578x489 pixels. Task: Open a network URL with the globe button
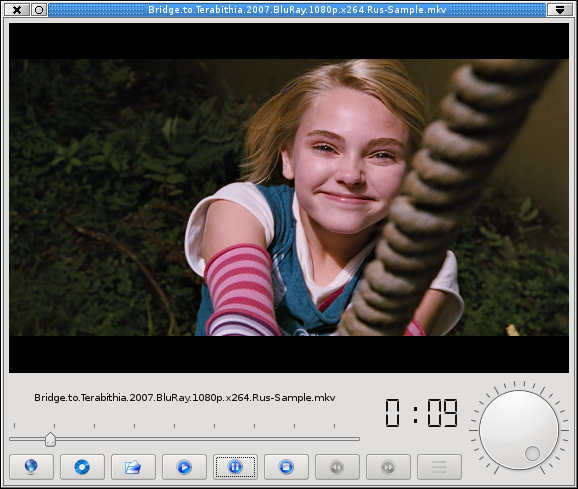tap(31, 467)
